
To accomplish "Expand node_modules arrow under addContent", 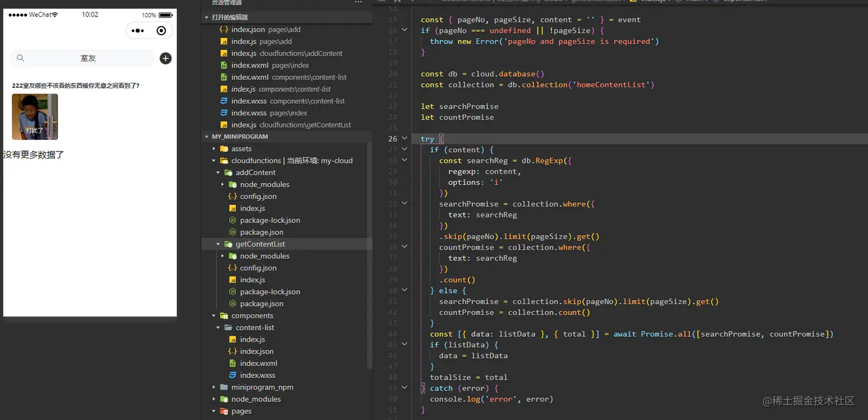I will (x=223, y=184).
